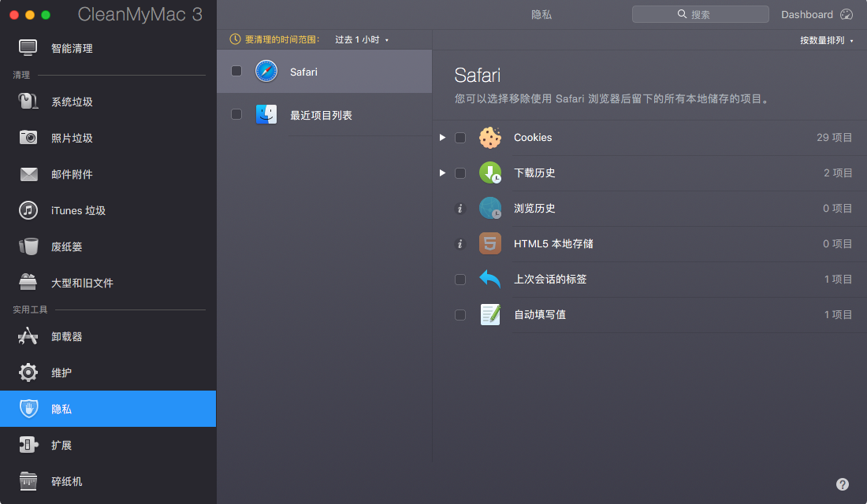Viewport: 867px width, 504px height.
Task: Click the Cookies cookie icon
Action: (x=490, y=138)
